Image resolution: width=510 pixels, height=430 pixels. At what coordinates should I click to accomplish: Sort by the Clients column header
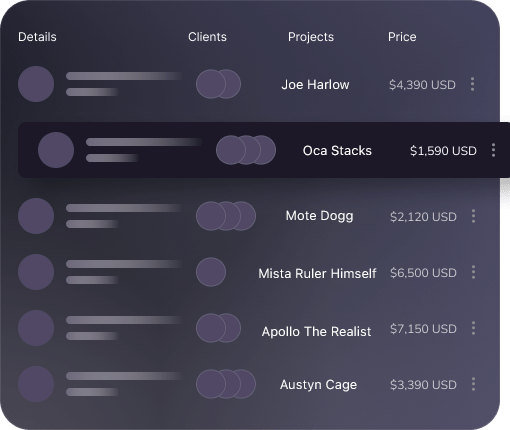coord(207,37)
